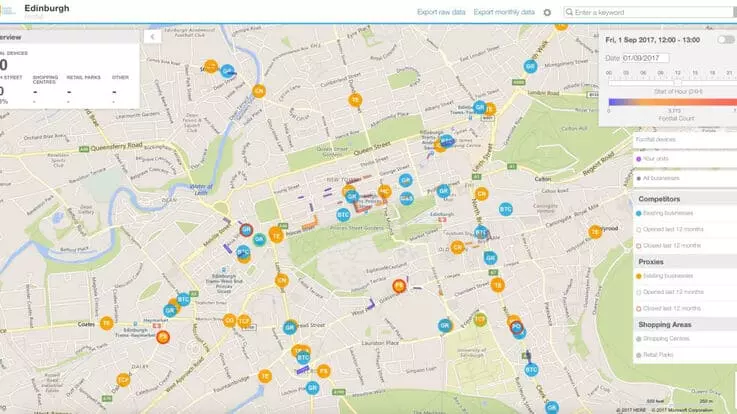The width and height of the screenshot is (737, 414).
Task: Click the Date input field
Action: [x=645, y=58]
